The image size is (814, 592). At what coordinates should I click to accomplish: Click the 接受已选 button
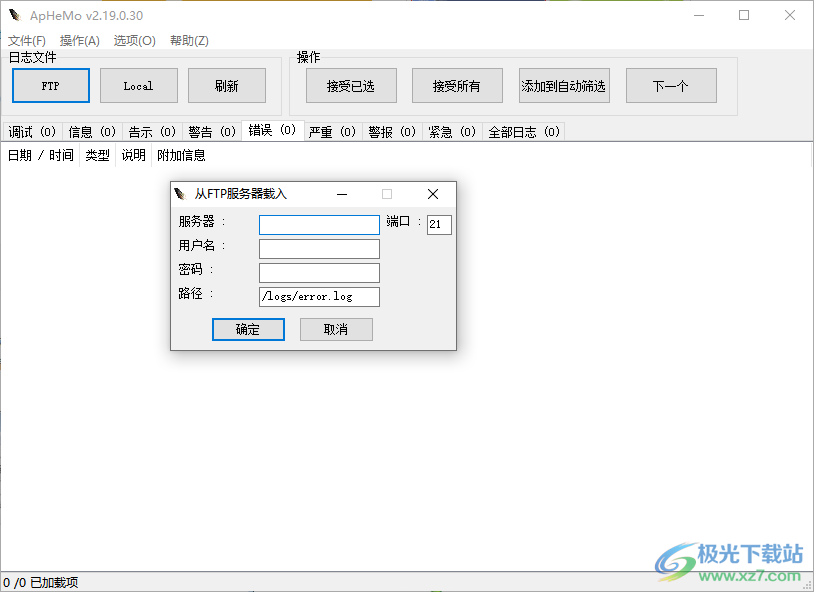[x=351, y=86]
